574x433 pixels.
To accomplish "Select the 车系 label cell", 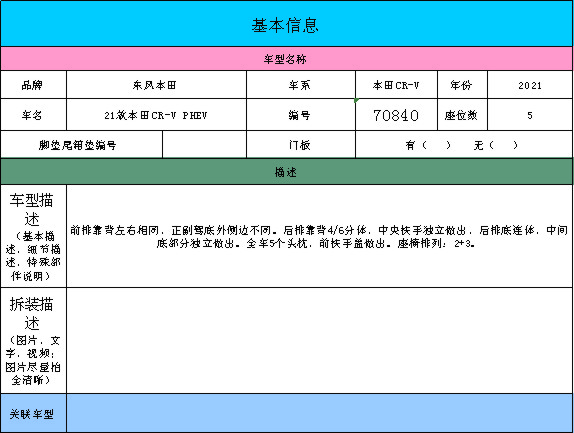I will tap(301, 85).
